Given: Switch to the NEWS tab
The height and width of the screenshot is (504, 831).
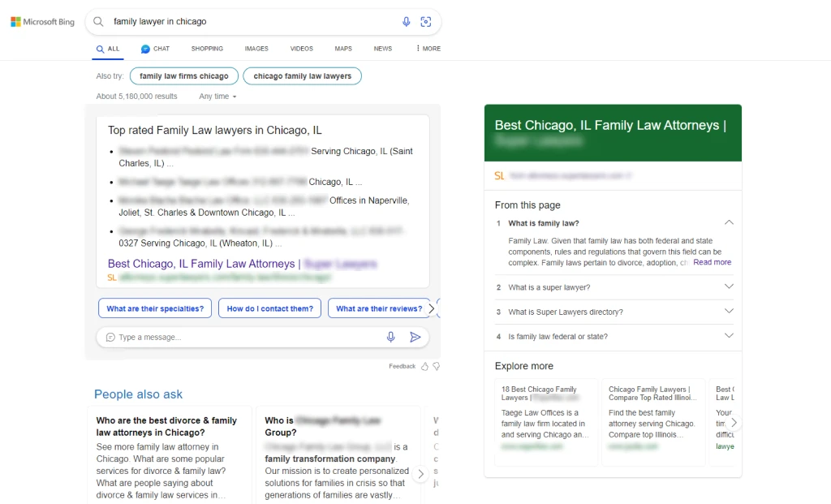Looking at the screenshot, I should (x=383, y=49).
